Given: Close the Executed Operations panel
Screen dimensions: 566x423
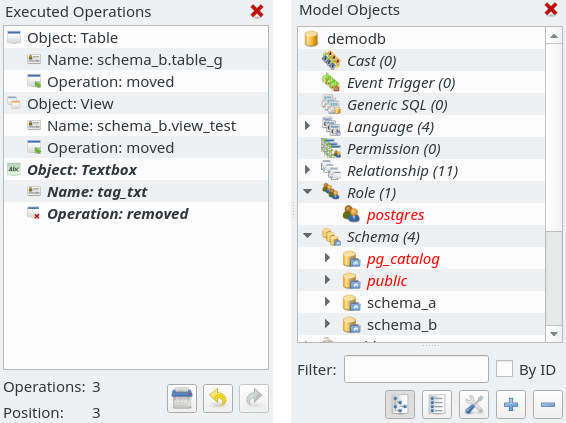Looking at the screenshot, I should pyautogui.click(x=257, y=11).
